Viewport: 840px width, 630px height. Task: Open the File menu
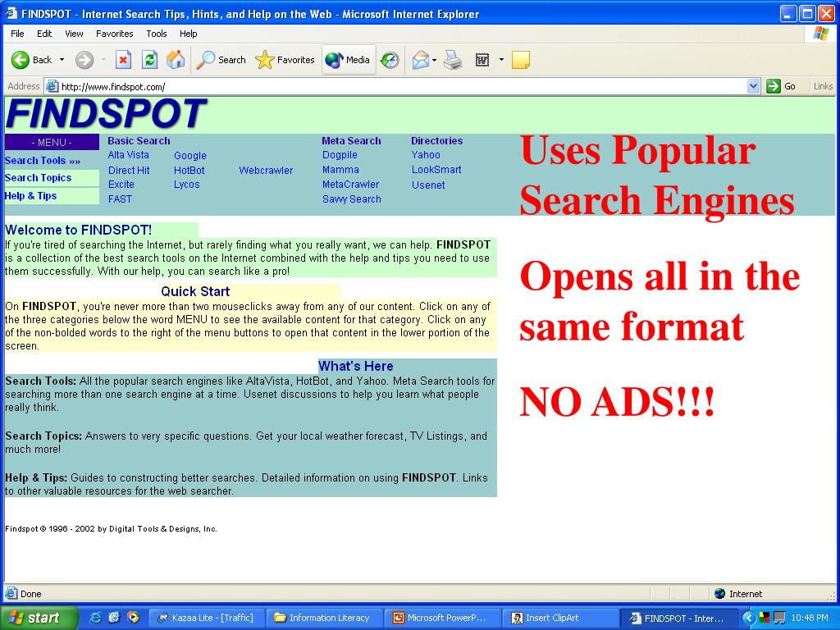point(17,34)
